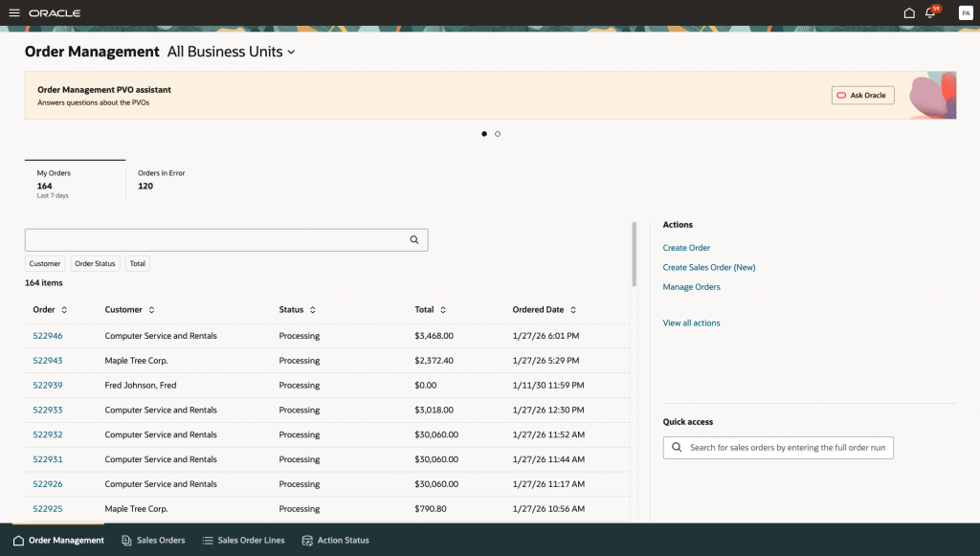Focus the Quick access sales order search field
This screenshot has width=980, height=556.
tap(778, 447)
